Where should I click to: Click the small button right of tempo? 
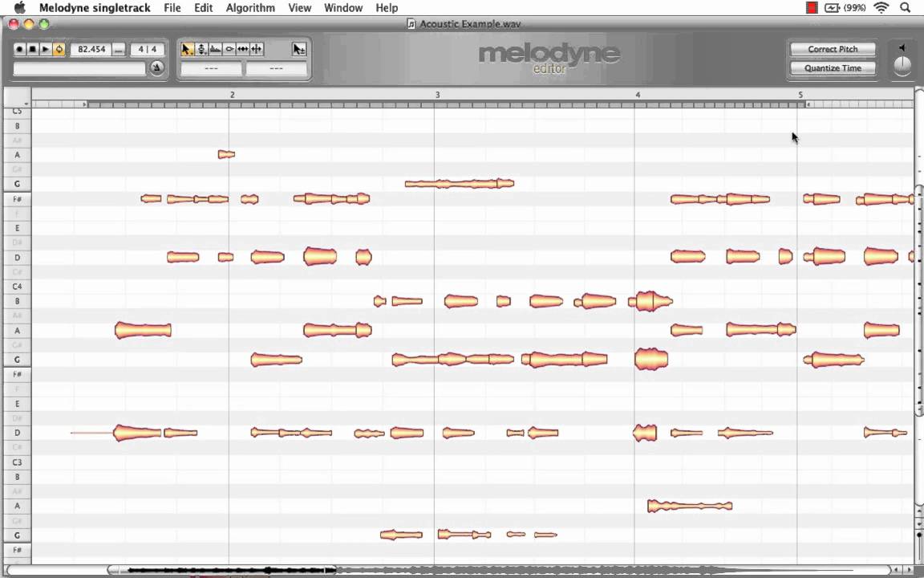[x=119, y=50]
